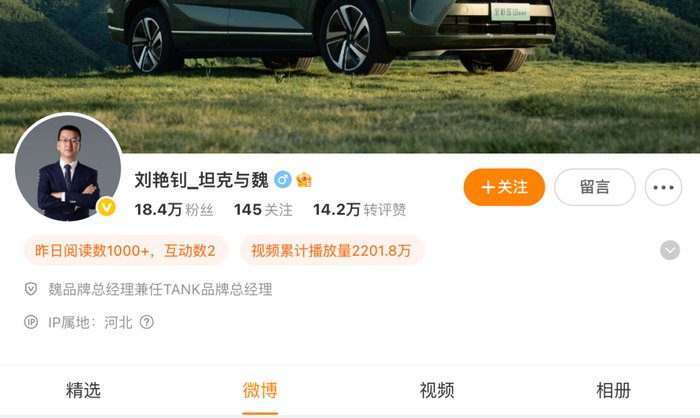Open the profile avatar photo
The image size is (700, 418).
coord(68,168)
